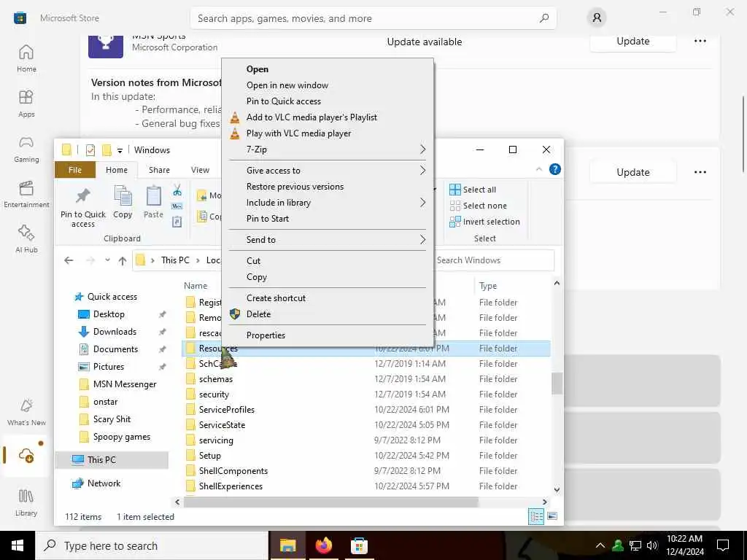Select Copy in context menu
This screenshot has width=747, height=560.
[x=328, y=277]
